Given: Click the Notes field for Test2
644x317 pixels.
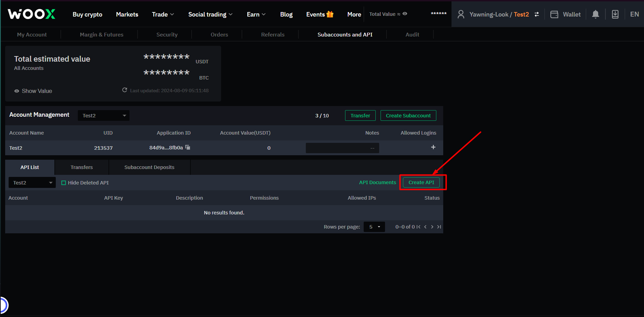Looking at the screenshot, I should pyautogui.click(x=342, y=148).
